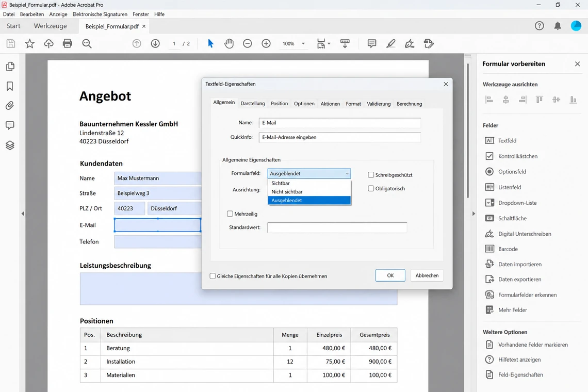Open notifications bell
588x392 pixels.
point(558,26)
